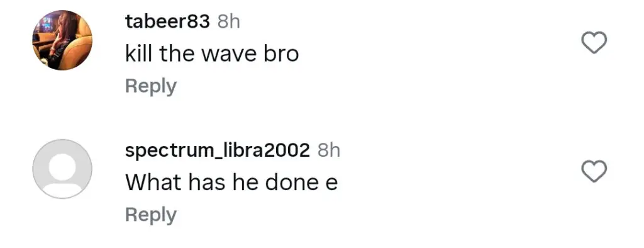This screenshot has height=248, width=644.
Task: Reply to the 'kill the wave bro' comment
Action: (x=151, y=87)
